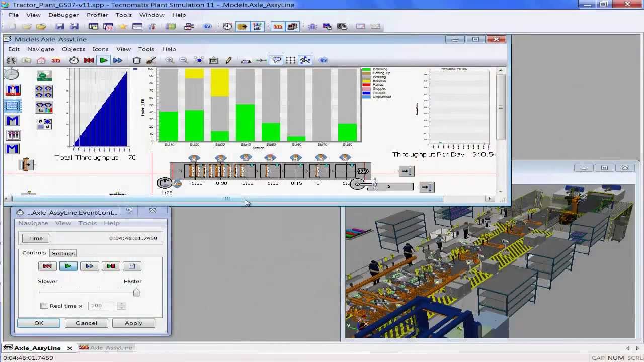Select the TableFile book-like icon in frame
Image resolution: width=644 pixels, height=362 pixels.
coord(13,135)
